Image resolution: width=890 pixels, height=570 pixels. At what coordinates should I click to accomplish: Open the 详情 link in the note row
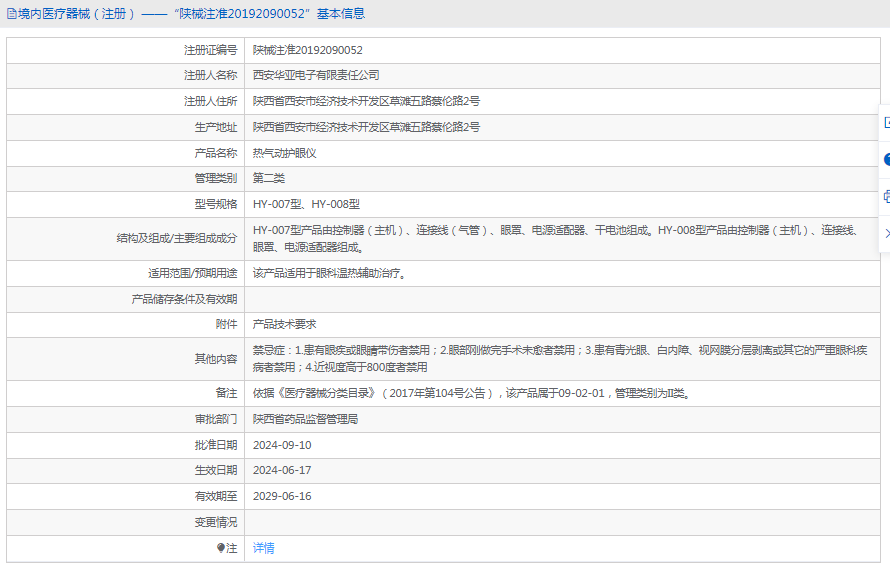263,548
